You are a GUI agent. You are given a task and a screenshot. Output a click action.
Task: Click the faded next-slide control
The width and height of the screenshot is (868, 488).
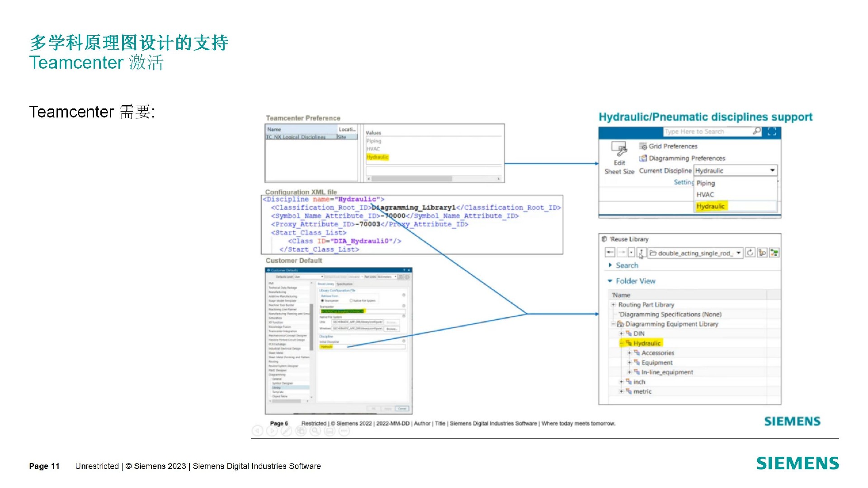point(272,431)
